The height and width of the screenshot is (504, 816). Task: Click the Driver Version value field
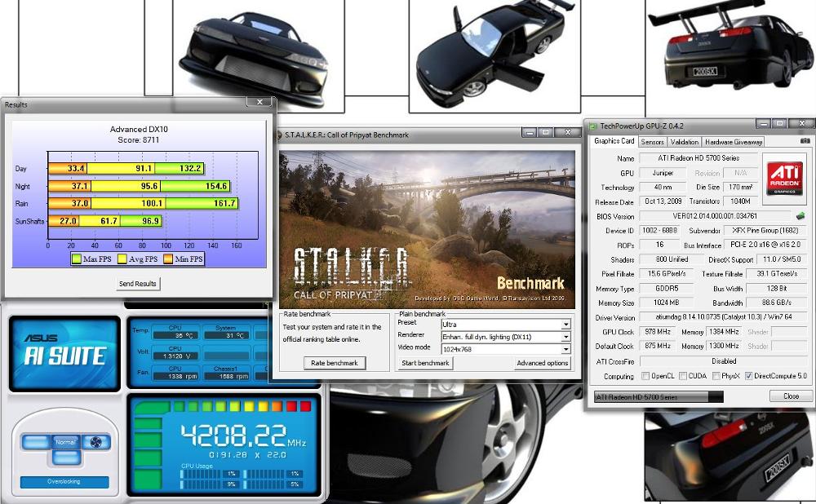tap(724, 316)
